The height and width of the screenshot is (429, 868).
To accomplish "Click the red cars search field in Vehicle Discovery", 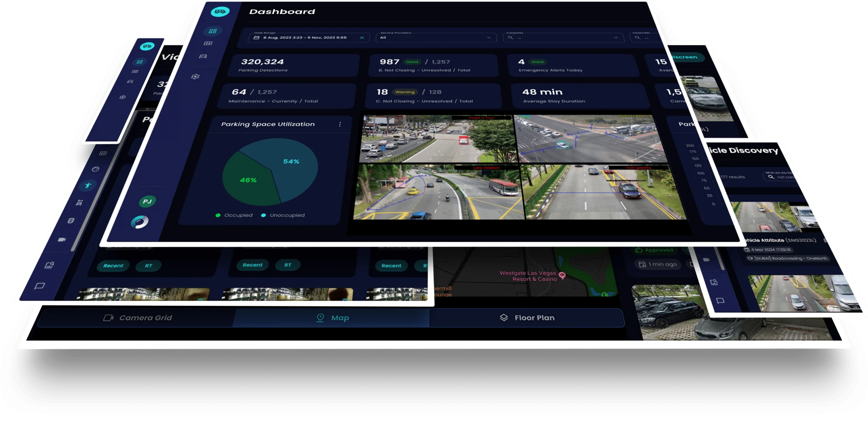I will [x=780, y=177].
